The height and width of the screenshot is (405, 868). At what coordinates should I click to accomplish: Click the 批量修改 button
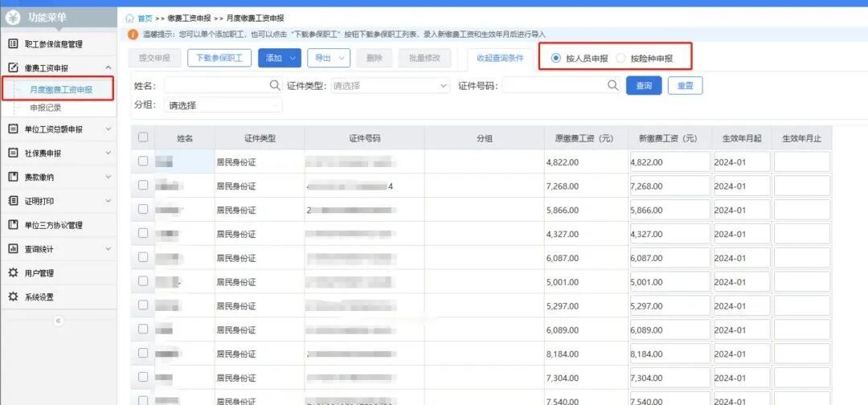424,58
